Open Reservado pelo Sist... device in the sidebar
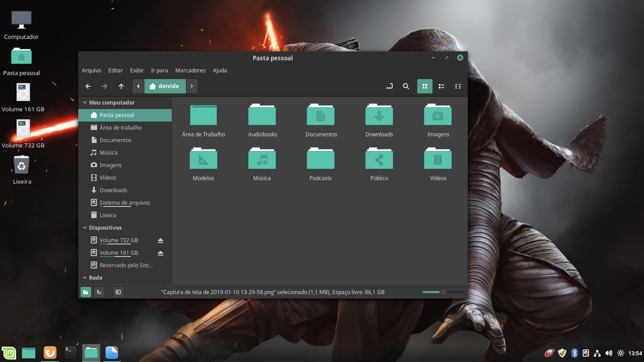Viewport: 644px width, 362px height. [x=125, y=265]
